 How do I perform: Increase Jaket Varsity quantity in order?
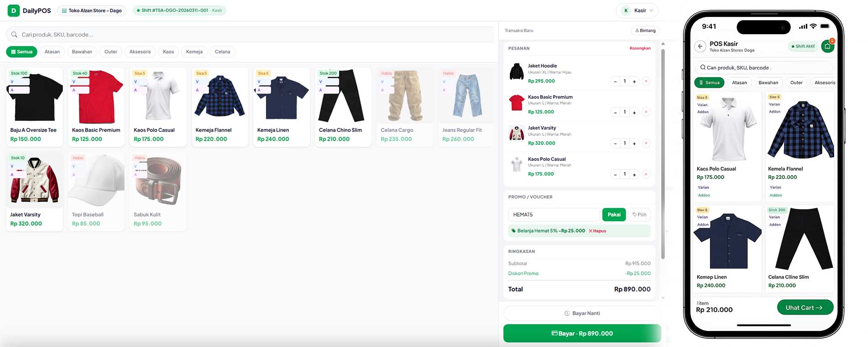point(634,143)
